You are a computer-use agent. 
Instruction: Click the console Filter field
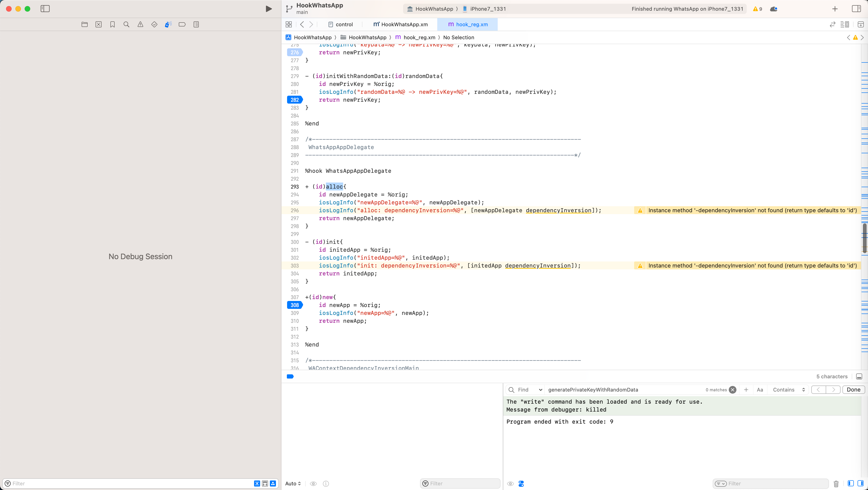[771, 483]
